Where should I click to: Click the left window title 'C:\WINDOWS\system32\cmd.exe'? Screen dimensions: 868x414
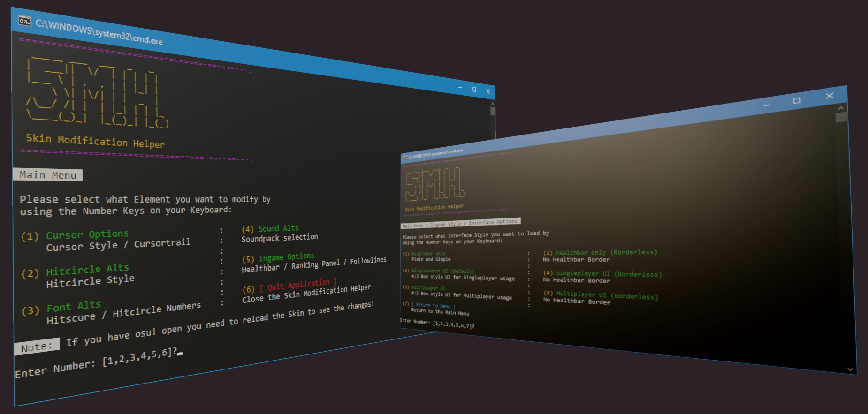click(99, 32)
